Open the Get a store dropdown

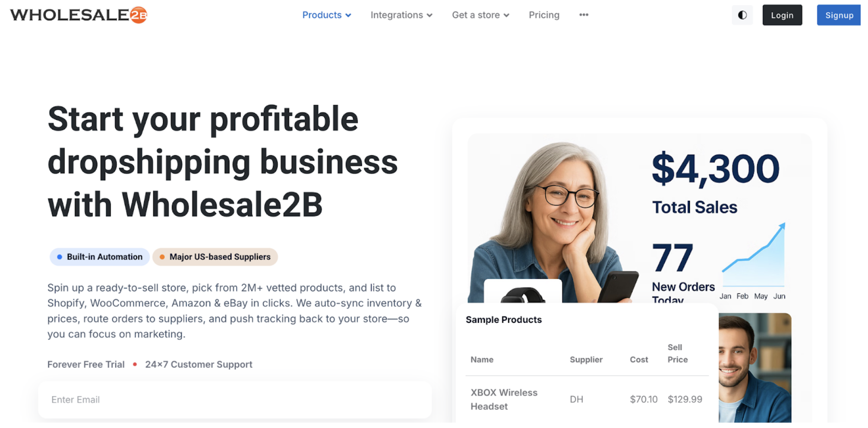[x=476, y=15]
